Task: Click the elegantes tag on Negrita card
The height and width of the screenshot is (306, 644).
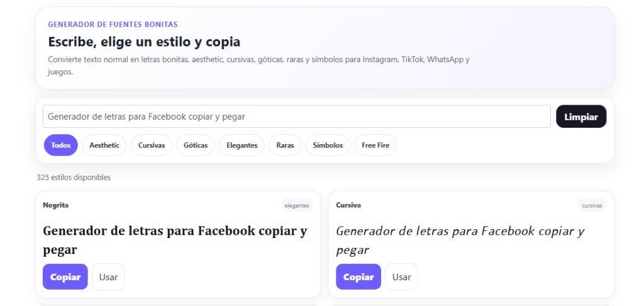Action: [297, 205]
